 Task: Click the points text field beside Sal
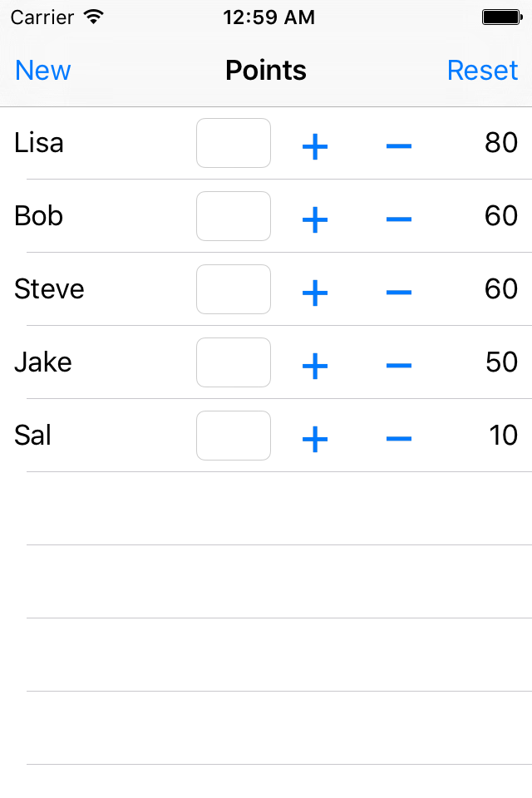coord(233,436)
